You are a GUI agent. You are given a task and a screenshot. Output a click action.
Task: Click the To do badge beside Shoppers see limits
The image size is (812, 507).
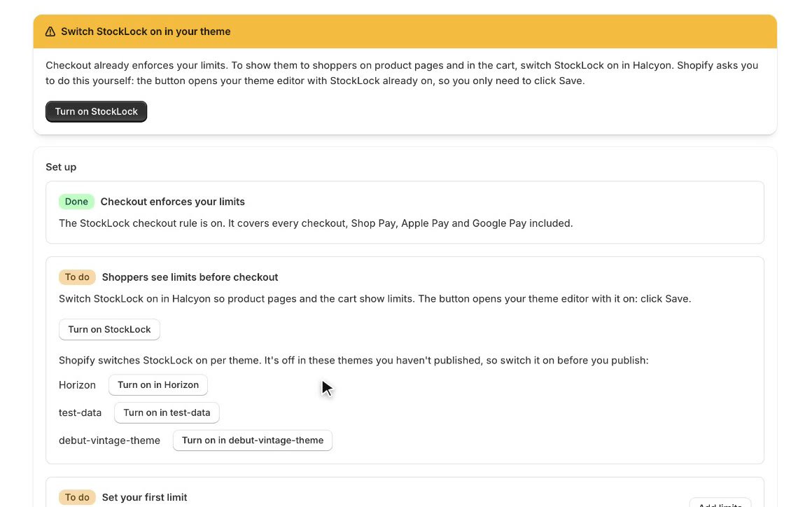(77, 277)
